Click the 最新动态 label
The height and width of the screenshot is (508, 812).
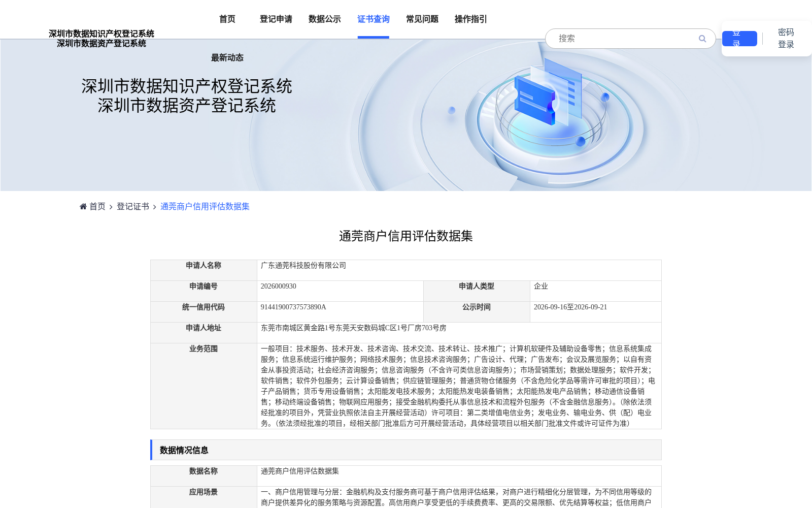227,58
